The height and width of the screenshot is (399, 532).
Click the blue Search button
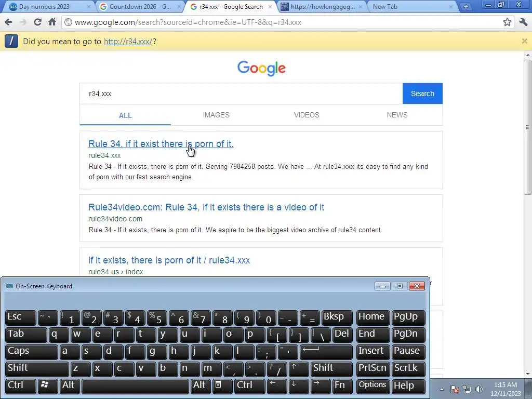[422, 94]
